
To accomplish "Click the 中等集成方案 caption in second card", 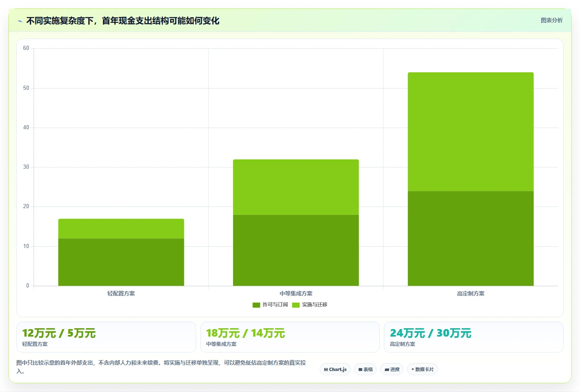I will click(221, 344).
